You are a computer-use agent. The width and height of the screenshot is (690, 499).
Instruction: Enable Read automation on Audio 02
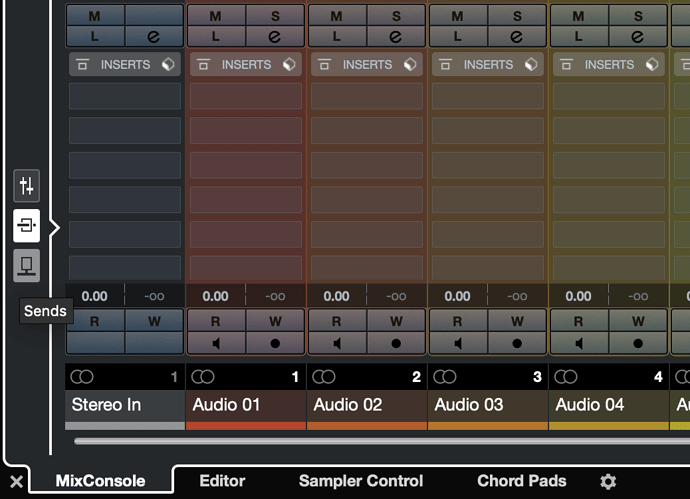pos(337,322)
